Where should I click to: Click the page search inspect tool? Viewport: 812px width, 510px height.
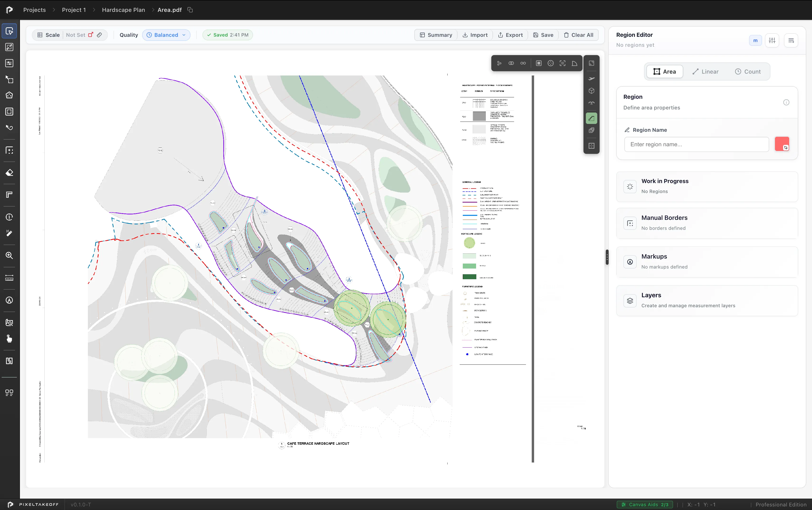[10, 323]
